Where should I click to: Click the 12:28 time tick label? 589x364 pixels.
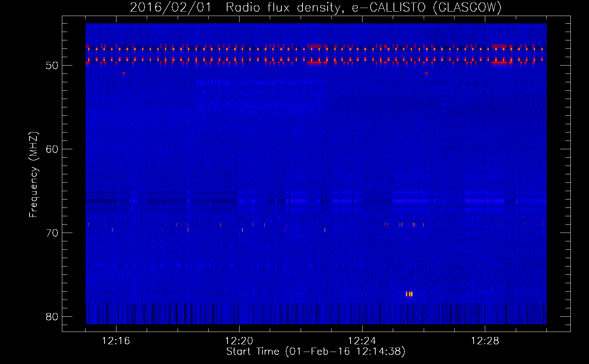point(485,341)
